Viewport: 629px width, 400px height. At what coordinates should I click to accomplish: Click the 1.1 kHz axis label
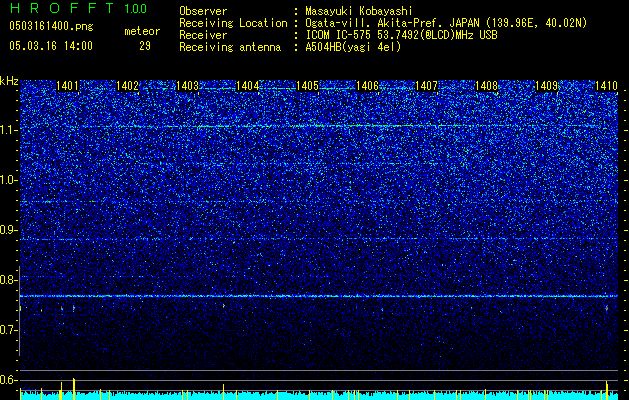[x=9, y=130]
